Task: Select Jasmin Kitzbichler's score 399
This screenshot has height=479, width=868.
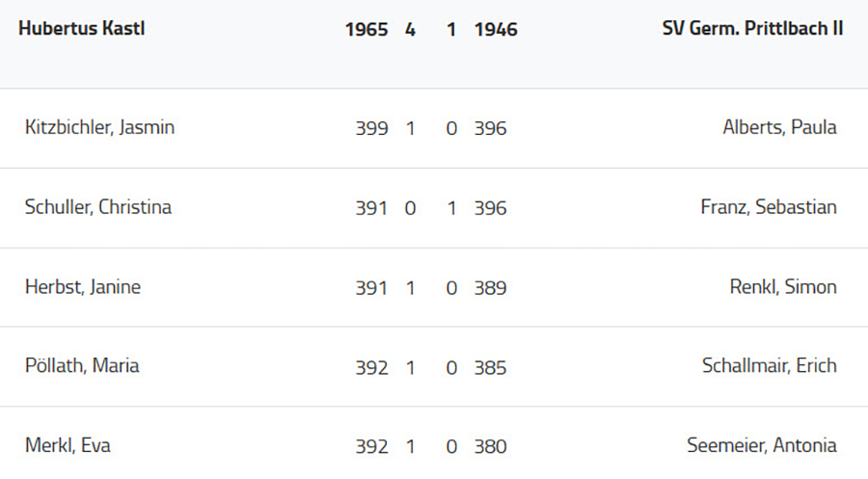Action: click(x=371, y=128)
